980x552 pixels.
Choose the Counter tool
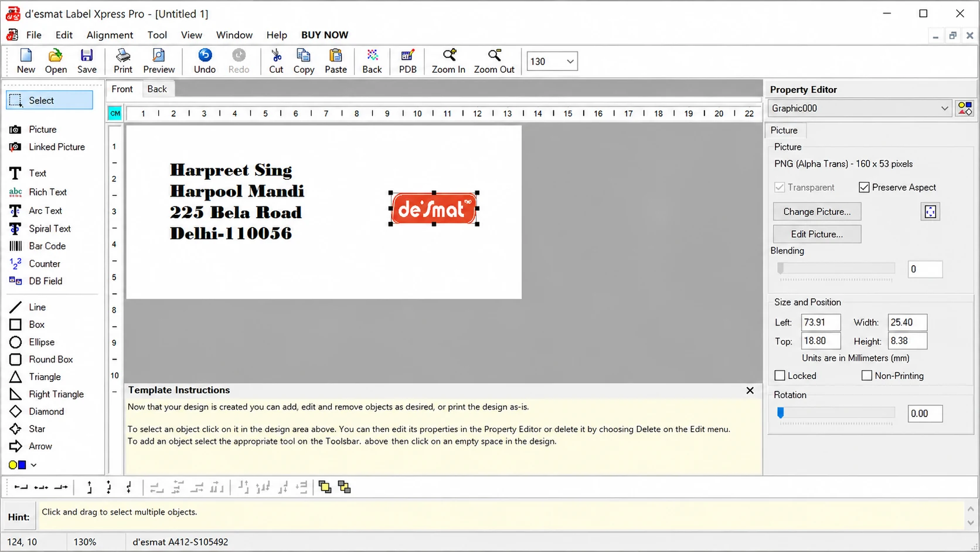coord(35,263)
